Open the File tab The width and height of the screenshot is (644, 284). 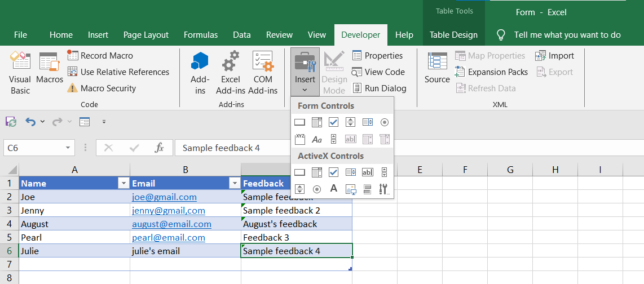click(20, 35)
